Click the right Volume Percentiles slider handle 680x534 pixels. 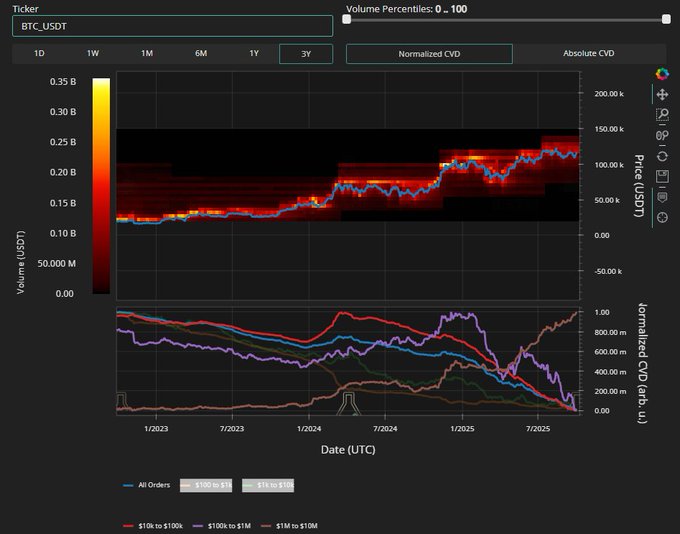click(666, 19)
